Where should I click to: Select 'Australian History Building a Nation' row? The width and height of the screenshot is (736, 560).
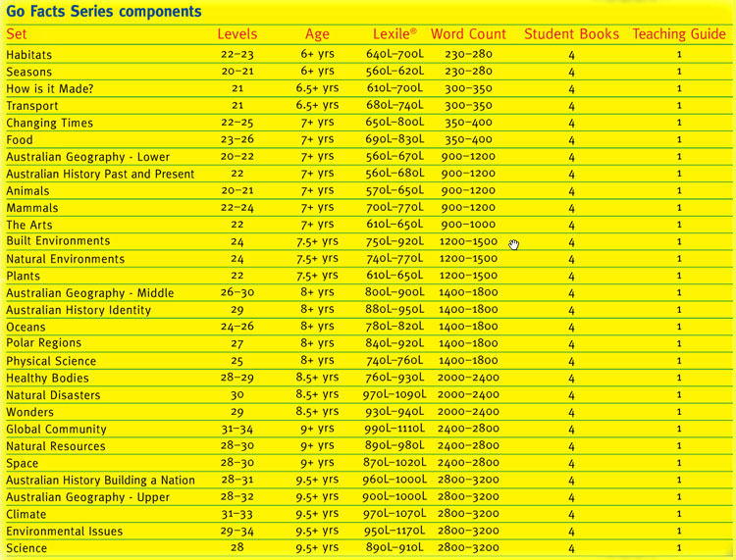point(369,481)
